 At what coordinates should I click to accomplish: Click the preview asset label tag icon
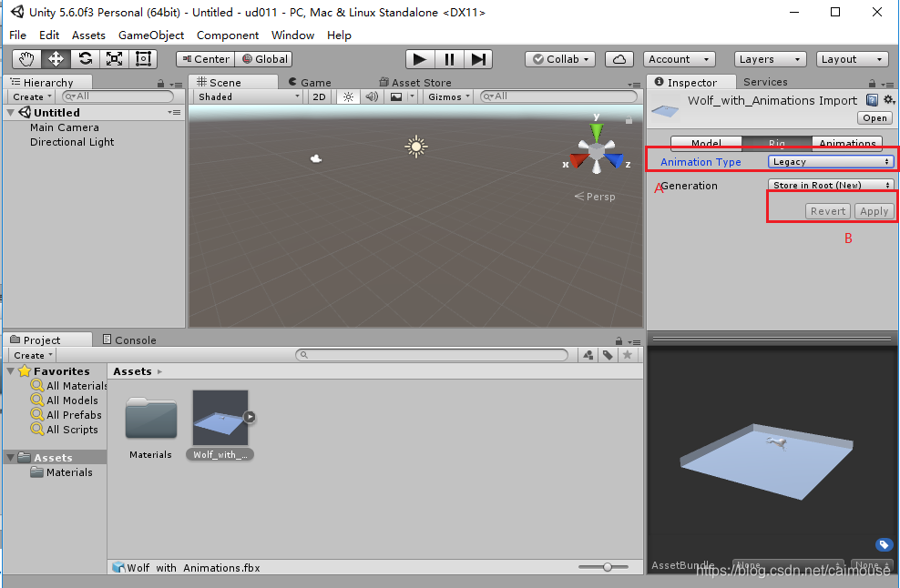click(884, 544)
